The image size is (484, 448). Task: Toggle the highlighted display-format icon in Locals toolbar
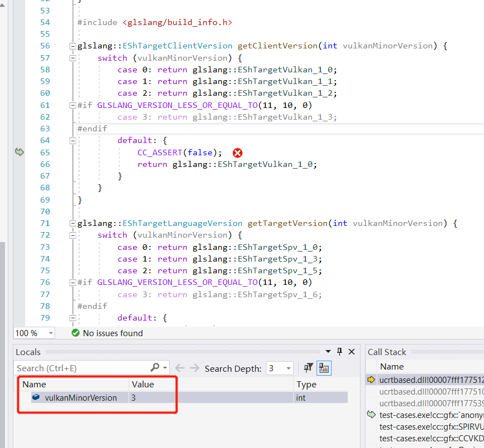coord(324,368)
